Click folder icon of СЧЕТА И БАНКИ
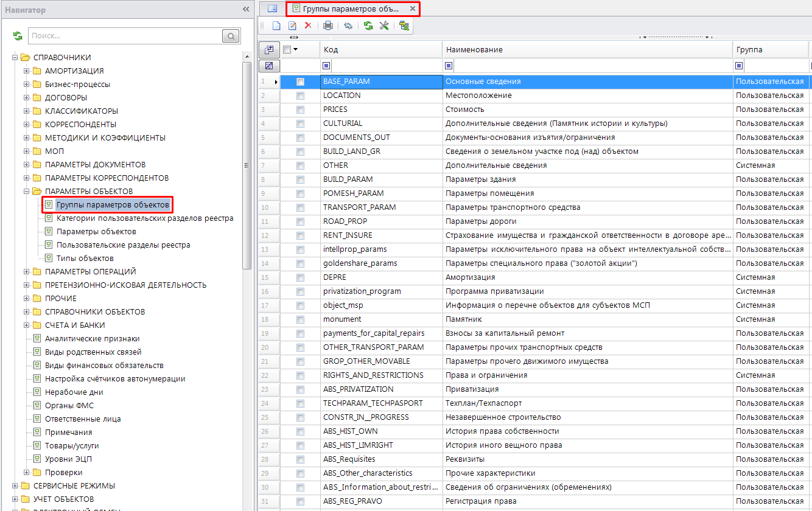This screenshot has height=511, width=812. 37,325
